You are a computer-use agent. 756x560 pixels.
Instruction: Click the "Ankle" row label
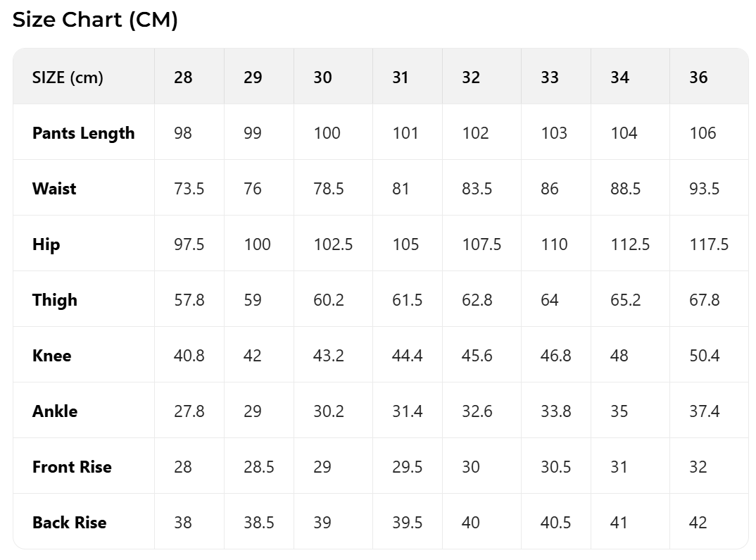(55, 411)
